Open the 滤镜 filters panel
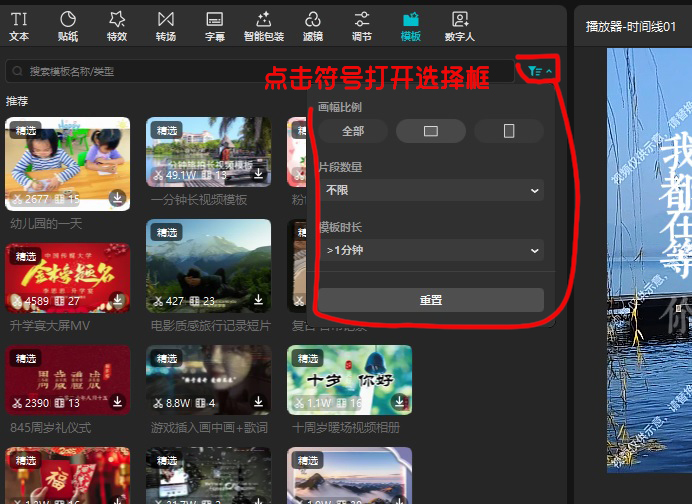The image size is (692, 504). pos(313,25)
